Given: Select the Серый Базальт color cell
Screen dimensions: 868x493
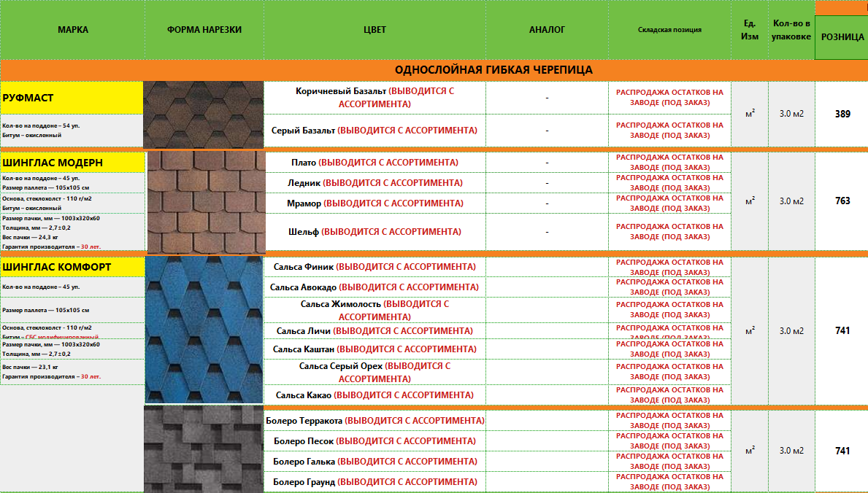Looking at the screenshot, I should point(375,131).
